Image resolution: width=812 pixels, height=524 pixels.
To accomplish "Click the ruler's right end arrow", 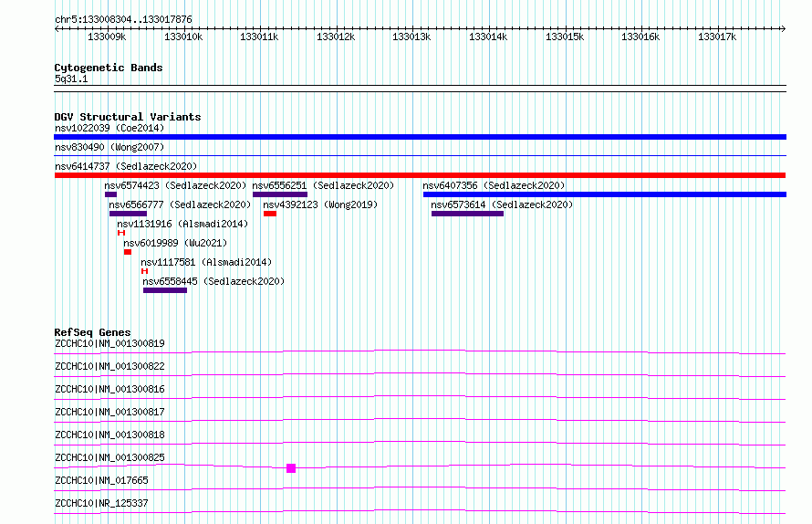I will 784,29.
